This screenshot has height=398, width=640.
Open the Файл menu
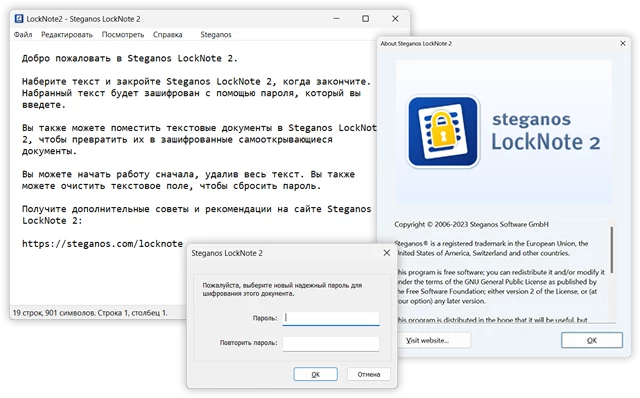click(23, 35)
